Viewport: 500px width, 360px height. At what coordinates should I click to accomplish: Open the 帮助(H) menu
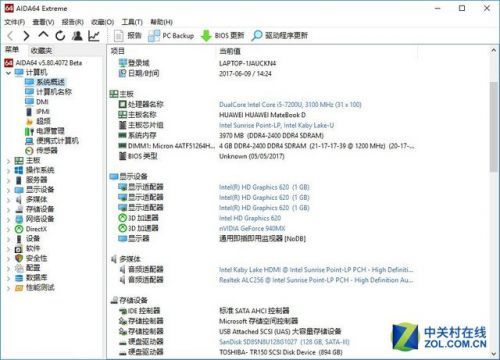(161, 22)
